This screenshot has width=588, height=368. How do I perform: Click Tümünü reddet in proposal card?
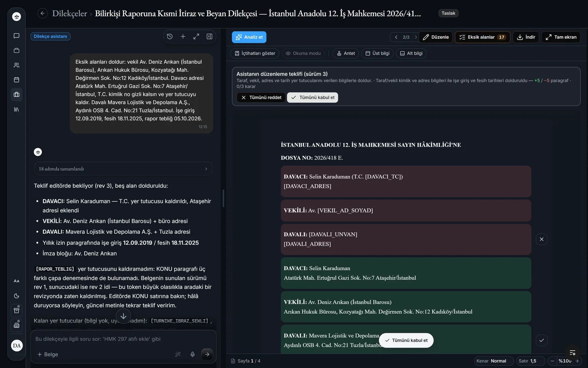click(261, 97)
